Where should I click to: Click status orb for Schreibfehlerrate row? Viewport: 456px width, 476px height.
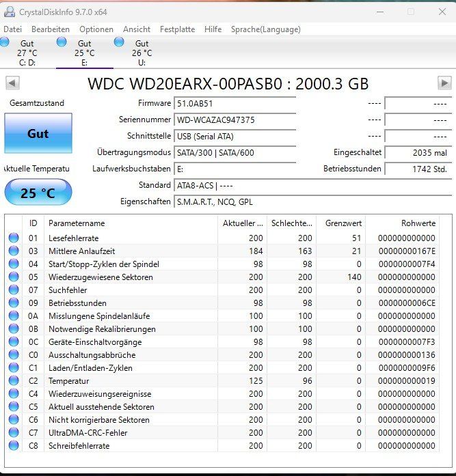point(14,446)
